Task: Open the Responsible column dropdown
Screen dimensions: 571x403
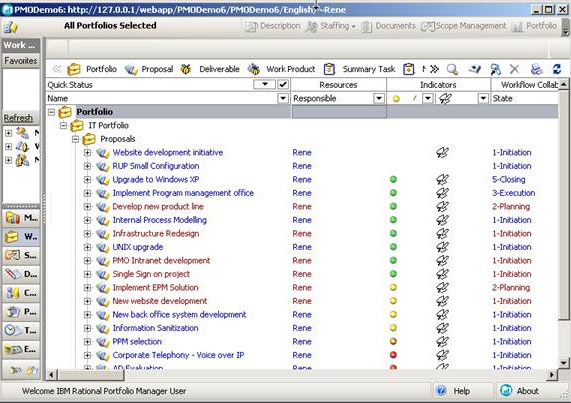Action: 379,98
